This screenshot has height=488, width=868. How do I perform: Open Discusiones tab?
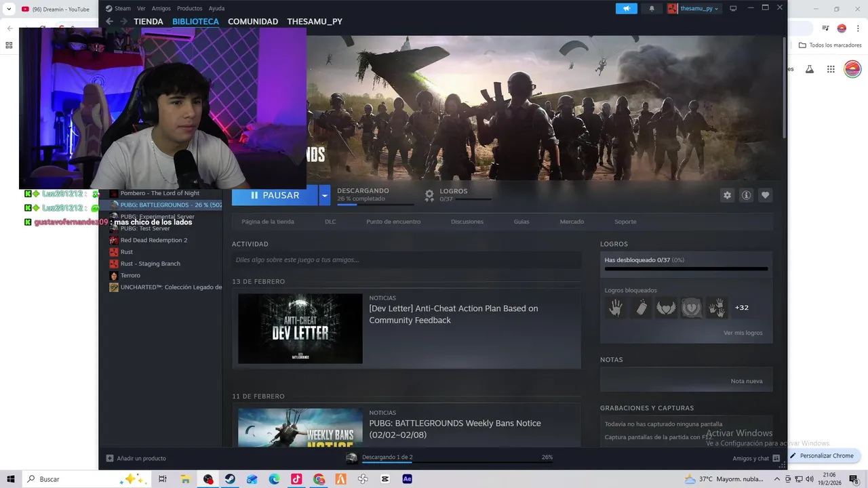point(467,222)
